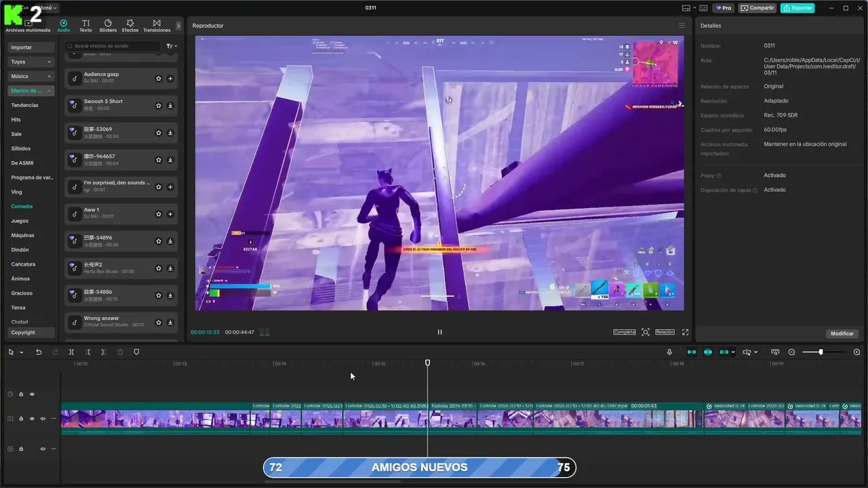The image size is (868, 488).
Task: Add Aww 1 sound to timeline
Action: pyautogui.click(x=170, y=214)
